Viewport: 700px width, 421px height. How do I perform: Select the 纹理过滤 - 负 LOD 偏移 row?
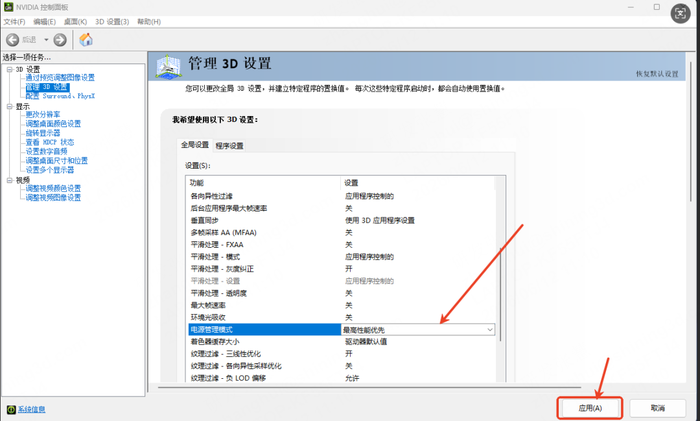[342, 378]
